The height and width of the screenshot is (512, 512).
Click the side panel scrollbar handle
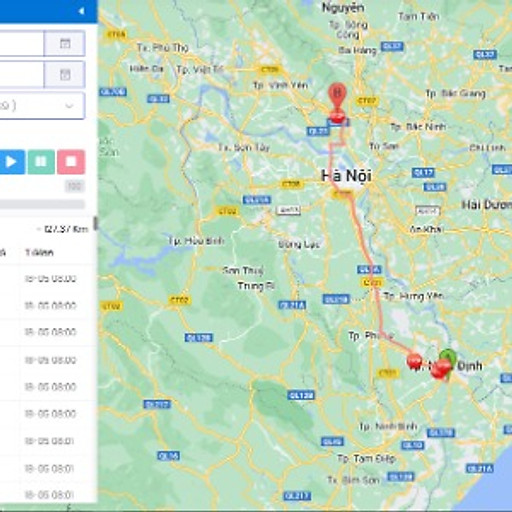(x=96, y=223)
